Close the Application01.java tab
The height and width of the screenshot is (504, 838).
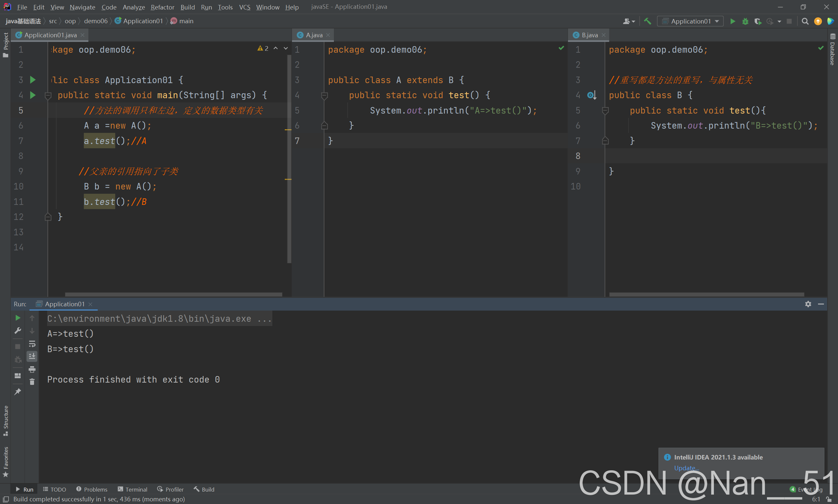[x=82, y=35]
